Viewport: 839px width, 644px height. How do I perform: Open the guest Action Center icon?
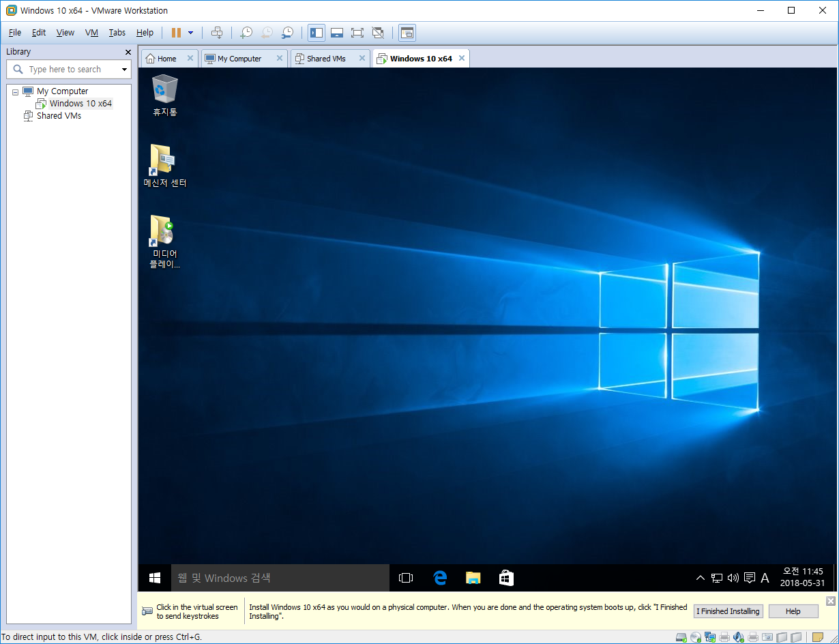coord(750,578)
